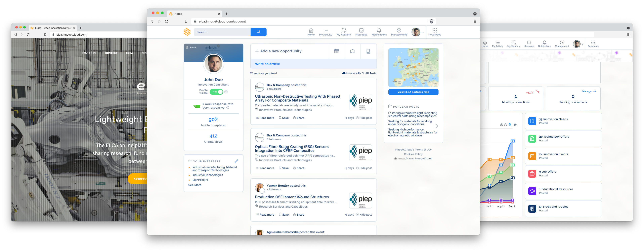Reload the front window page

(x=166, y=21)
